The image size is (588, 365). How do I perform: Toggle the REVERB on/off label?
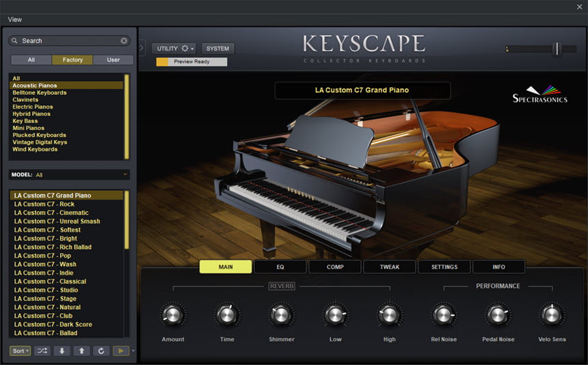[282, 286]
